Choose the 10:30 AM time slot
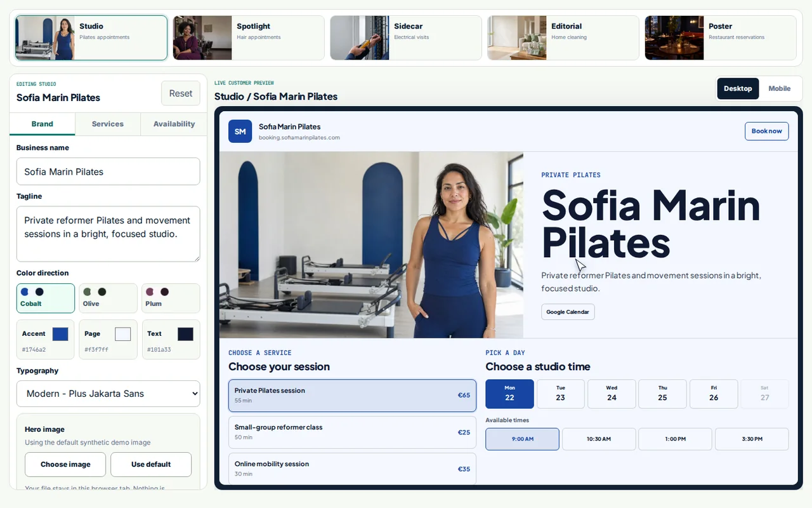The height and width of the screenshot is (508, 812). point(599,439)
